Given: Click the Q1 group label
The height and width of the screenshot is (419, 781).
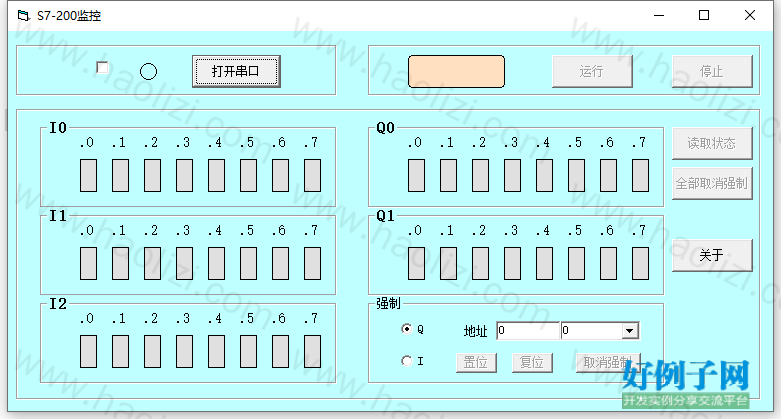Looking at the screenshot, I should [386, 216].
